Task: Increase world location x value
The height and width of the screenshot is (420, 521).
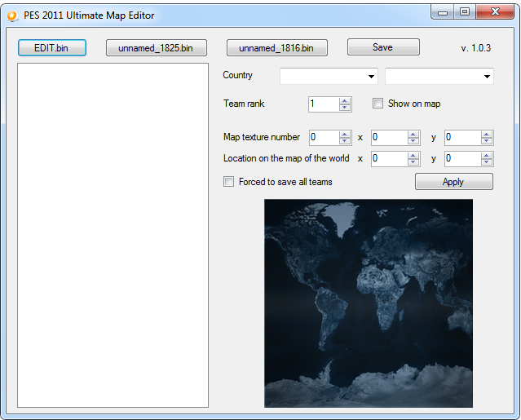Action: point(413,156)
